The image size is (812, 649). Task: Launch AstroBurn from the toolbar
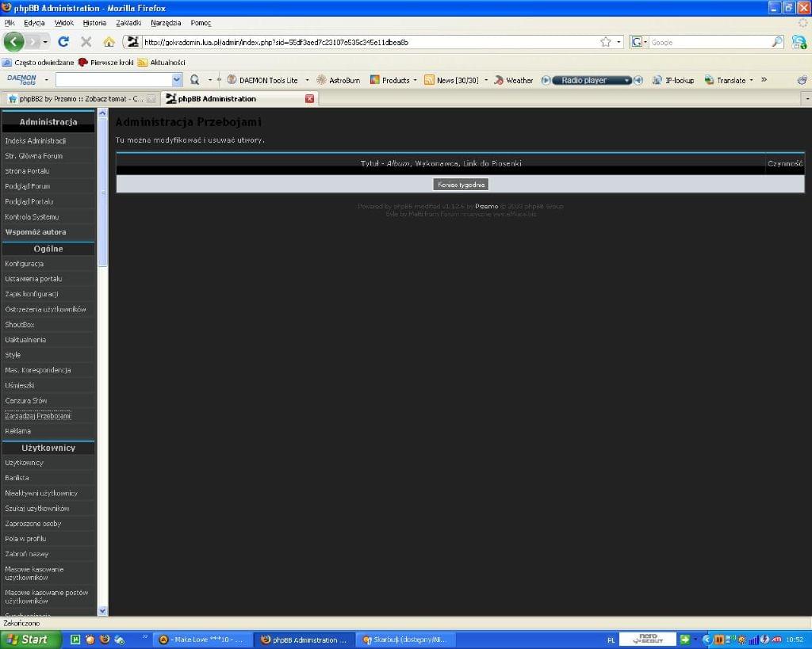(x=338, y=80)
